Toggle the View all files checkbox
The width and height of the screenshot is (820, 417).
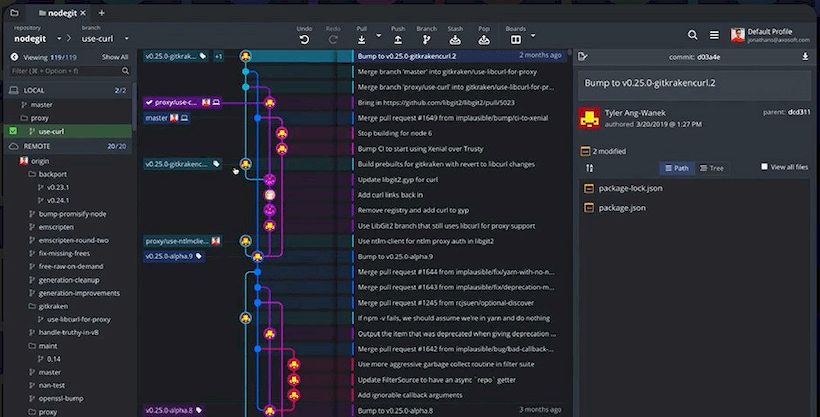coord(764,166)
